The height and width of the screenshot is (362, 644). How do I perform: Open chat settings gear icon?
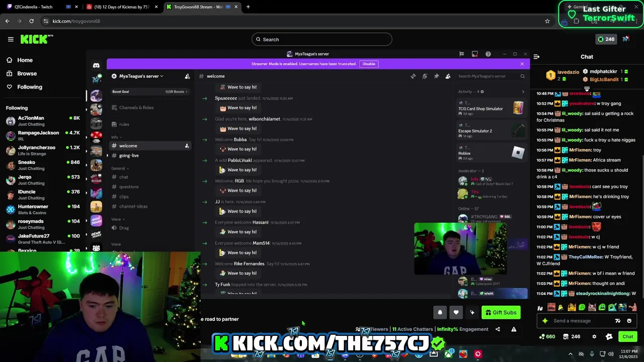[x=594, y=337]
